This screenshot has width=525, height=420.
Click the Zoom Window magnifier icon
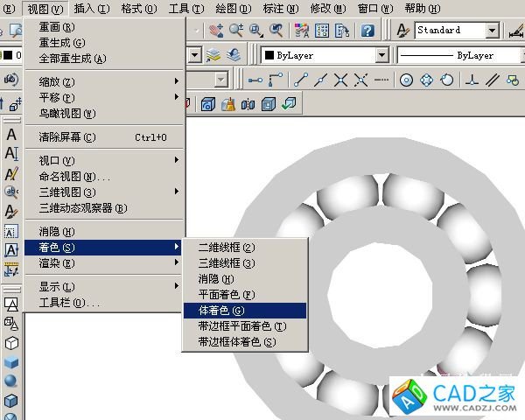pyautogui.click(x=256, y=30)
